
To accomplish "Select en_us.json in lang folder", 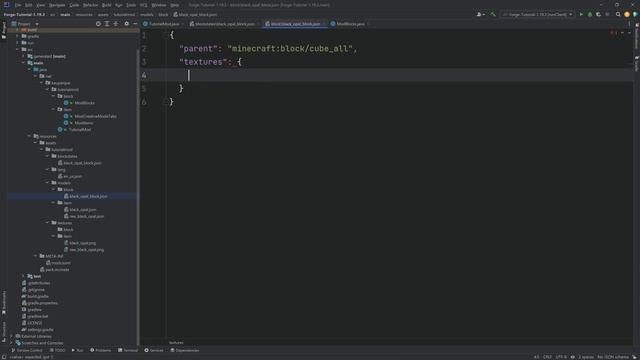I will pos(73,176).
